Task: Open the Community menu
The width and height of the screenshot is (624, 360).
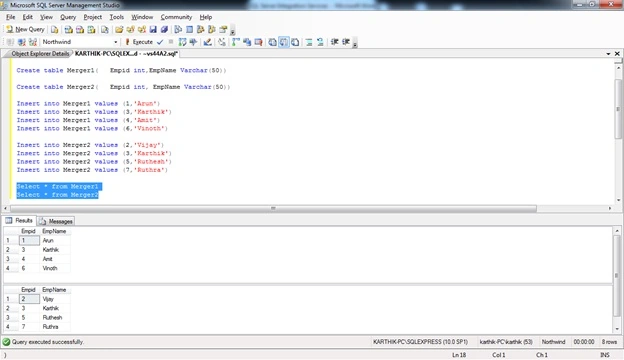Action: point(176,17)
